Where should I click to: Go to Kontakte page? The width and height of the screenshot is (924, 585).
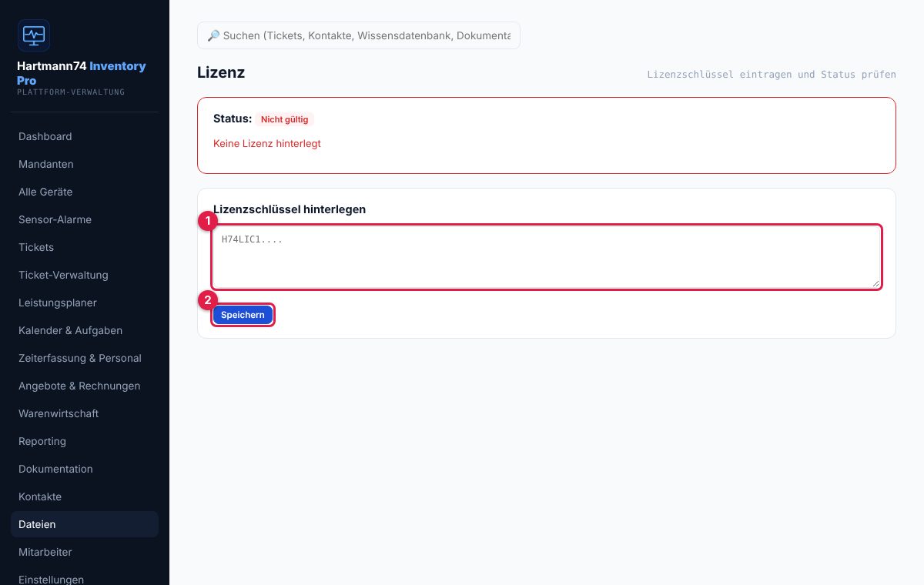coord(85,496)
